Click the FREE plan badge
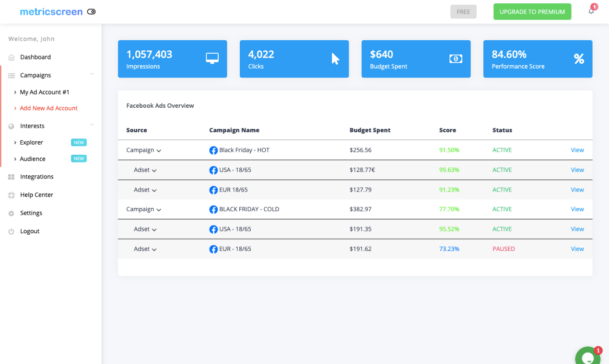The height and width of the screenshot is (364, 609). point(463,11)
